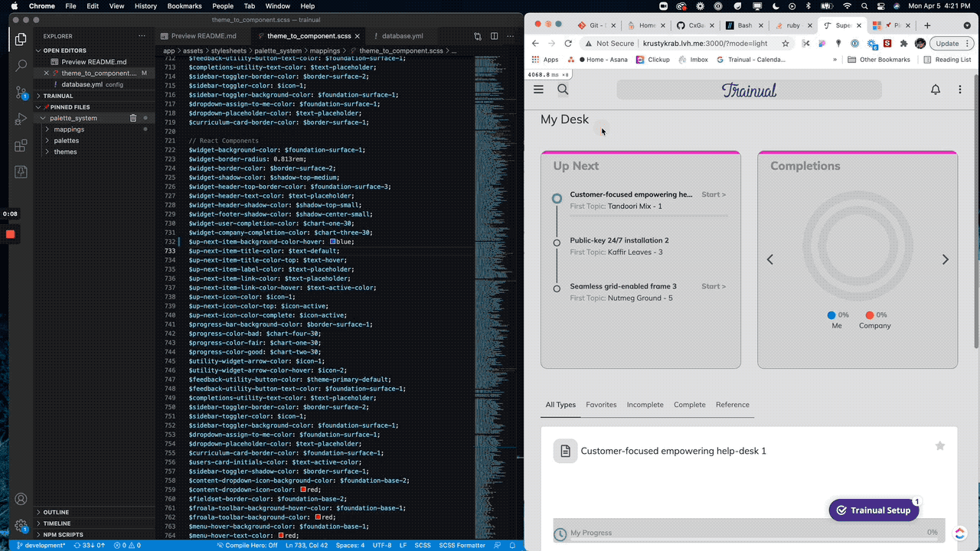980x551 pixels.
Task: Click Chrome's Update button
Action: tap(950, 44)
